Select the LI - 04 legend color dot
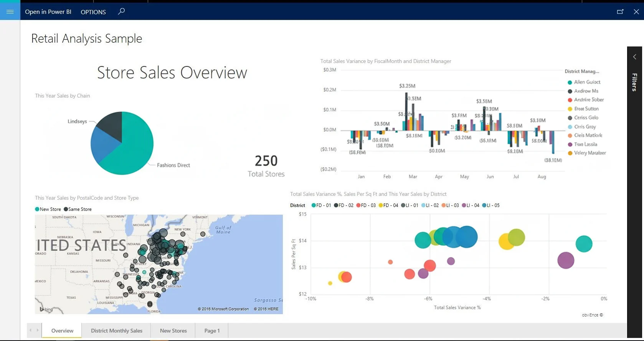This screenshot has width=644, height=341. [464, 205]
